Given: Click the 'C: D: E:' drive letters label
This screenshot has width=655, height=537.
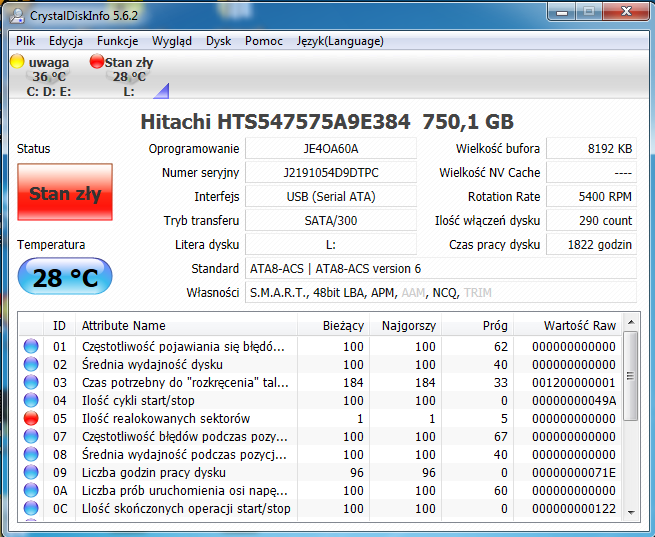Looking at the screenshot, I should tap(49, 91).
